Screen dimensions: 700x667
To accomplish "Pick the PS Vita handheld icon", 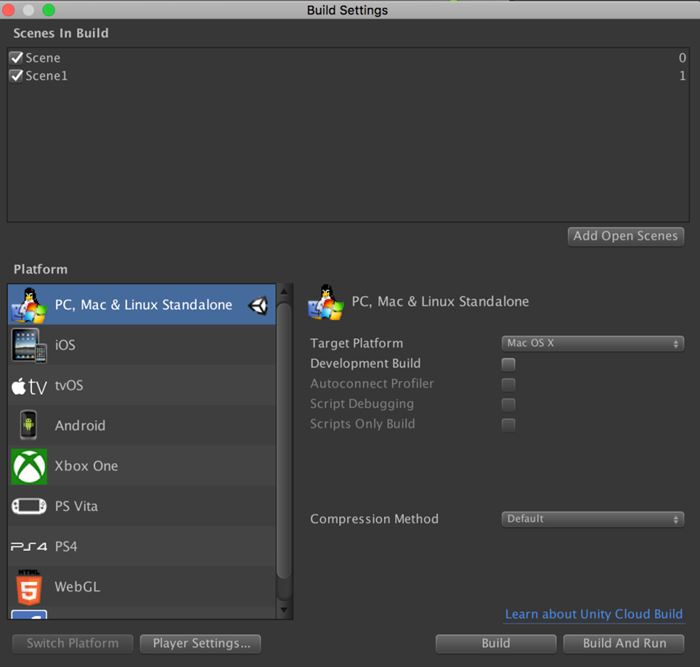I will [29, 506].
